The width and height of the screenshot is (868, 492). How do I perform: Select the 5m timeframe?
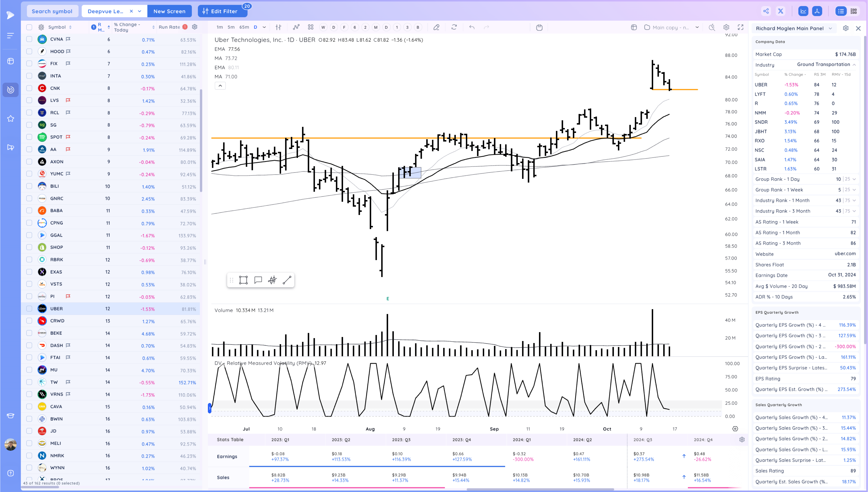pyautogui.click(x=231, y=27)
